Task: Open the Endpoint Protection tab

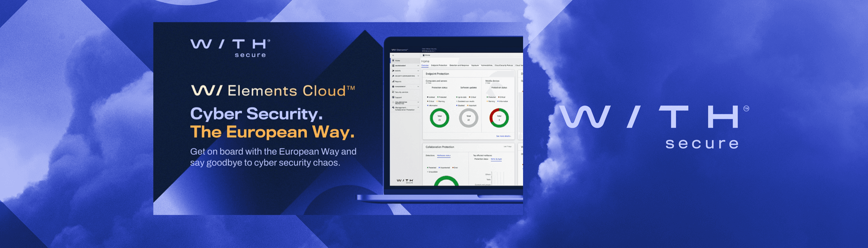Action: click(x=439, y=66)
